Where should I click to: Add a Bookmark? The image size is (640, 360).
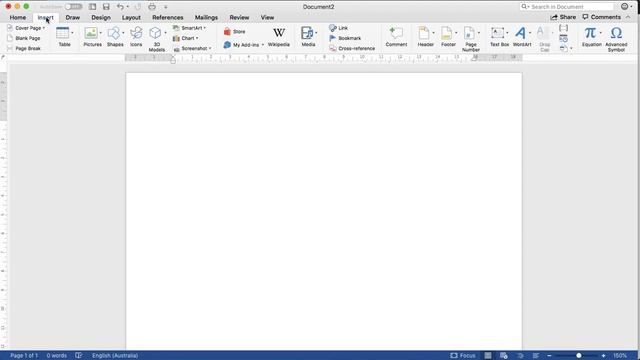[345, 38]
